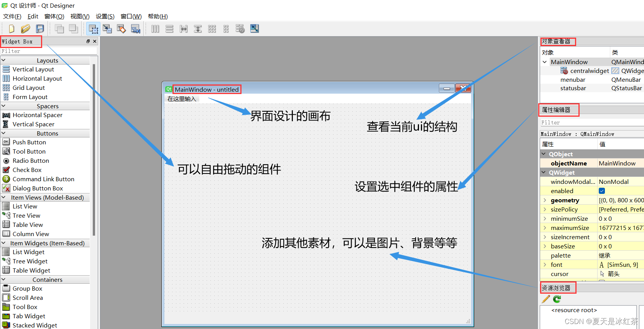Collapse the QWidget property group
644x329 pixels.
544,172
